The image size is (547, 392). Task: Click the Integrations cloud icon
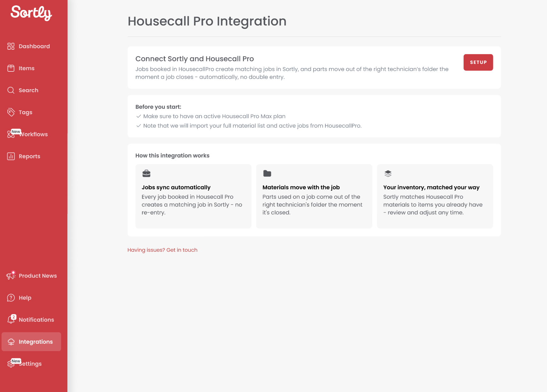click(x=11, y=342)
